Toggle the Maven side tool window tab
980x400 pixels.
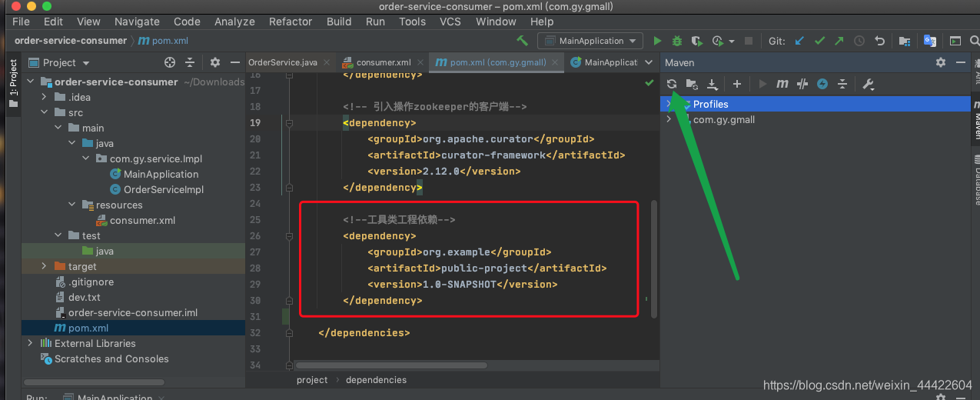point(976,119)
